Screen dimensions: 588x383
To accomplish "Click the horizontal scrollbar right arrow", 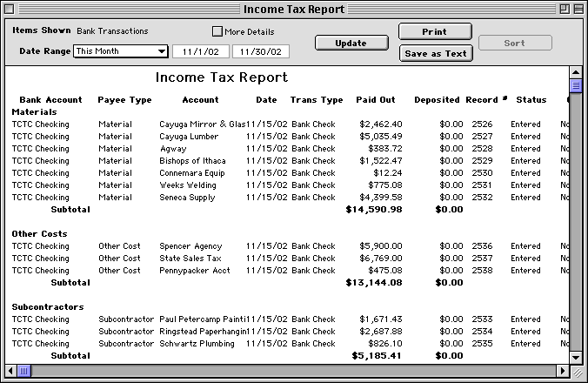I will tap(561, 372).
